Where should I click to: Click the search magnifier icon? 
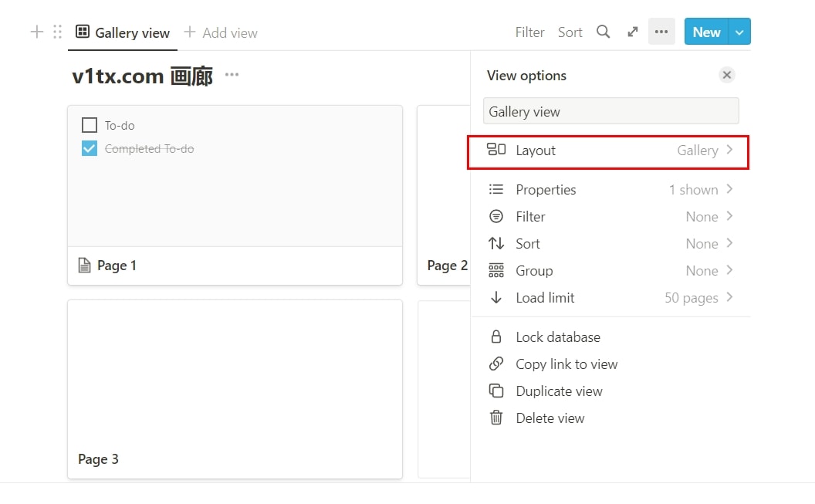(x=604, y=32)
